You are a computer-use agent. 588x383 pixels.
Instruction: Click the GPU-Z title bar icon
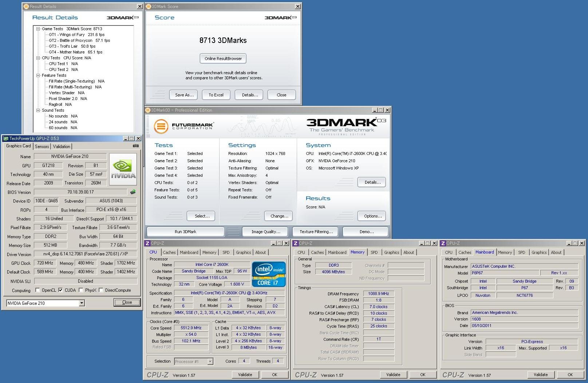click(x=6, y=139)
